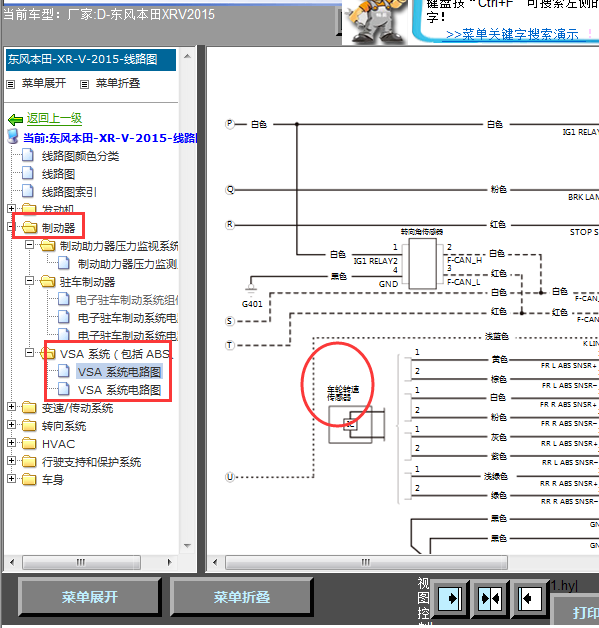
Task: Select the highlighted VSA 系统电路图 item
Action: 119,372
